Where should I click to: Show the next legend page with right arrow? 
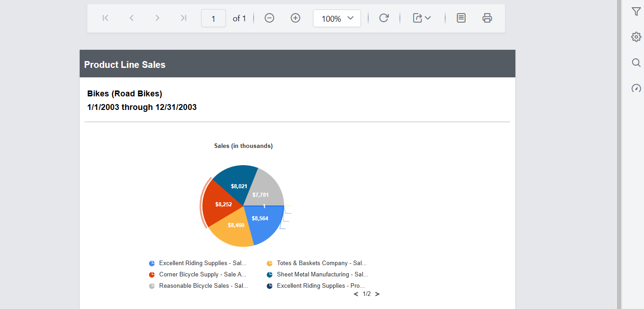click(x=377, y=294)
